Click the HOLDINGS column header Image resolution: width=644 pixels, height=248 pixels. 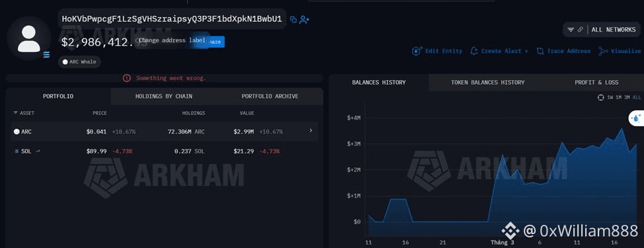pos(194,113)
